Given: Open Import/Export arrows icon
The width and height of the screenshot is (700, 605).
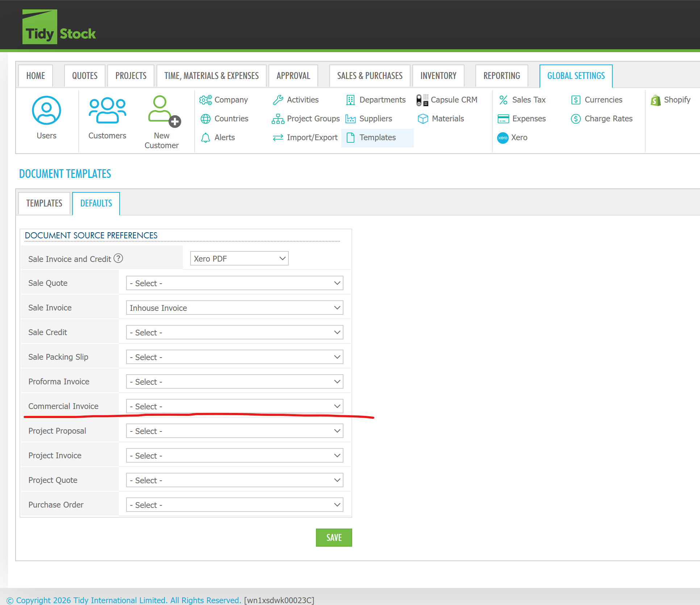Looking at the screenshot, I should (x=278, y=138).
